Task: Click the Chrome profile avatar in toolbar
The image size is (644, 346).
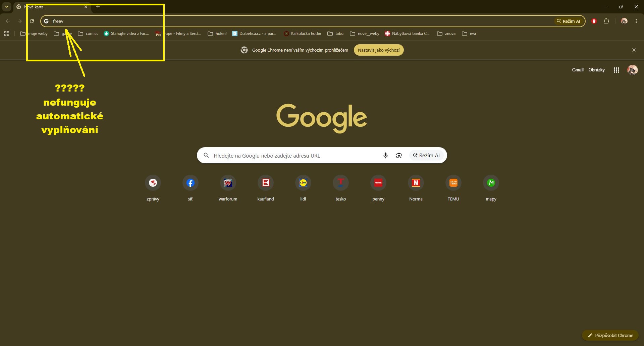Action: [624, 21]
